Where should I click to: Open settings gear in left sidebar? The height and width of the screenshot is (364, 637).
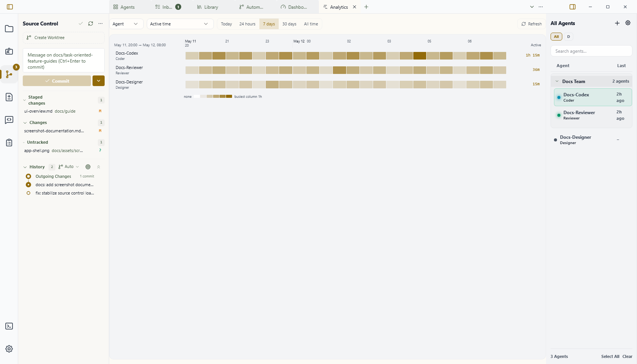coord(9,349)
